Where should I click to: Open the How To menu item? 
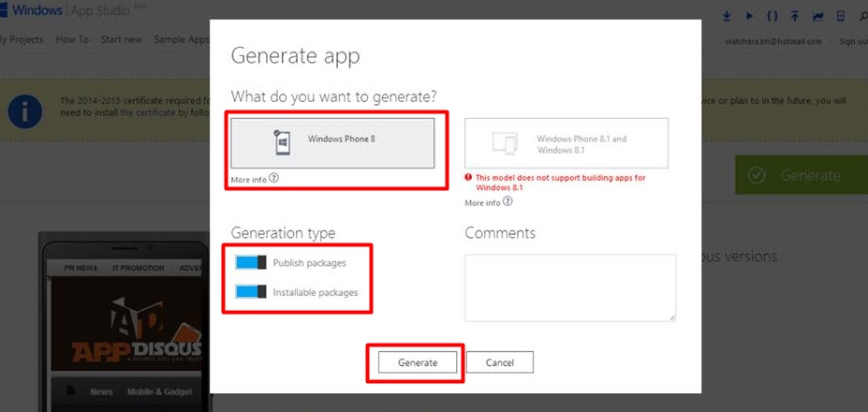(72, 40)
